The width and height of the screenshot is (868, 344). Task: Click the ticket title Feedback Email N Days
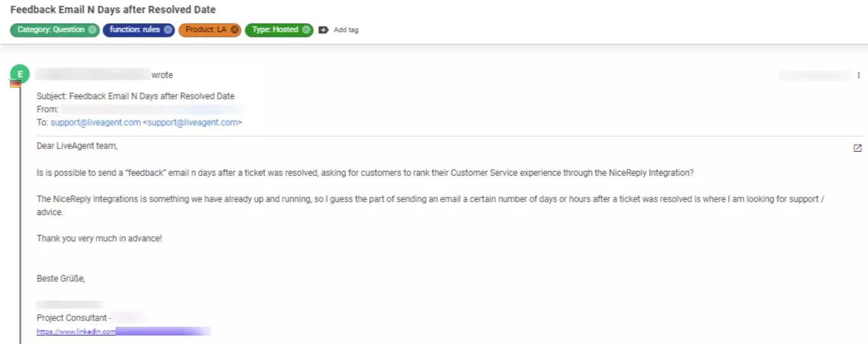pyautogui.click(x=113, y=10)
